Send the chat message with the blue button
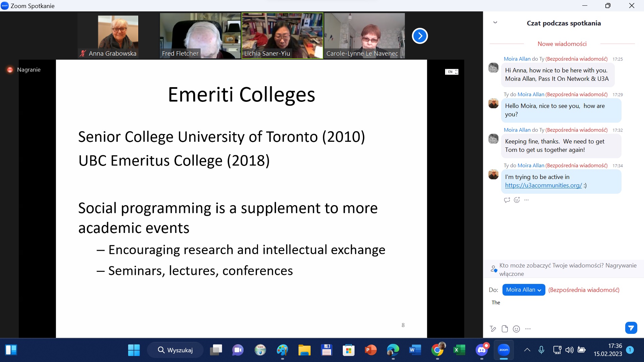 point(631,328)
